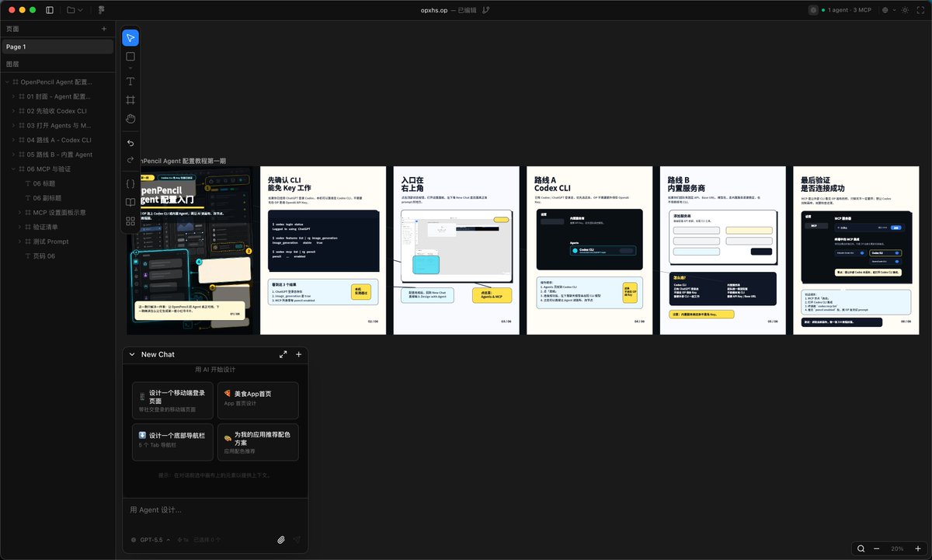Activate the Frame tool in the toolbar
932x560 pixels.
(130, 100)
